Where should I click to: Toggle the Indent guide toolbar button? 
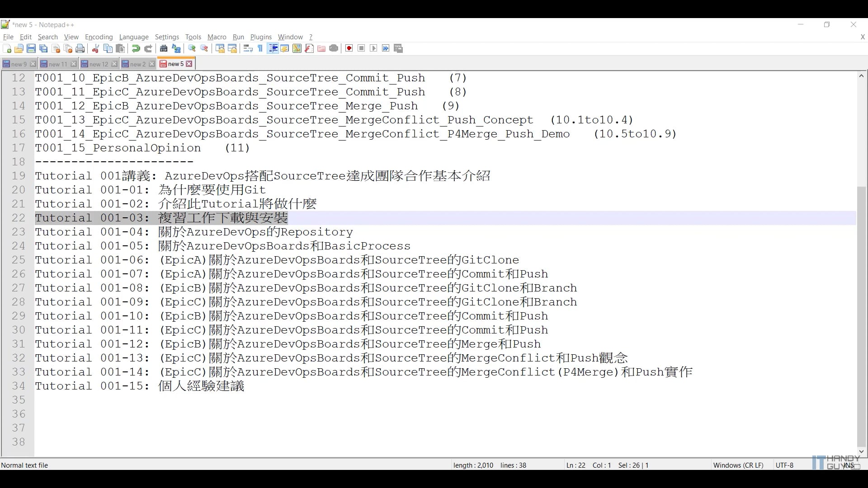(273, 49)
